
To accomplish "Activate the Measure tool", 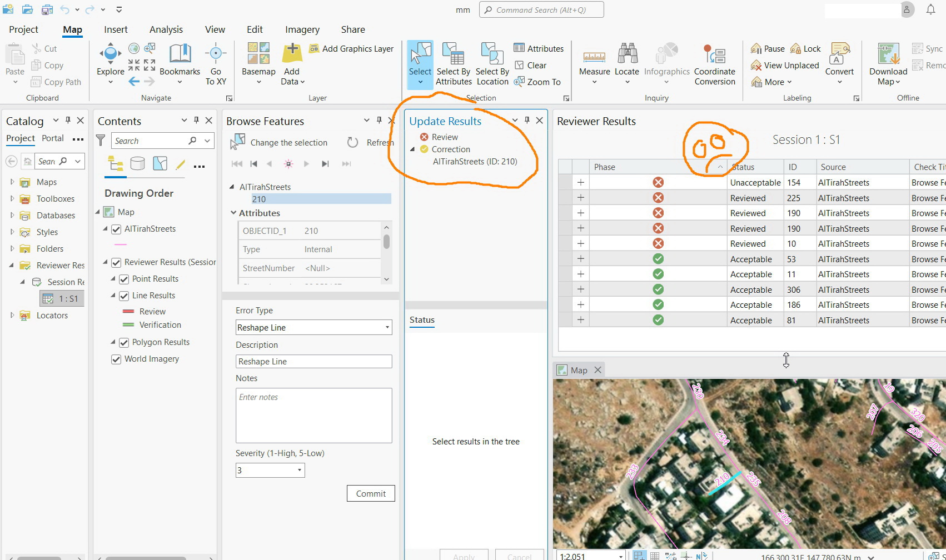I will coord(594,61).
